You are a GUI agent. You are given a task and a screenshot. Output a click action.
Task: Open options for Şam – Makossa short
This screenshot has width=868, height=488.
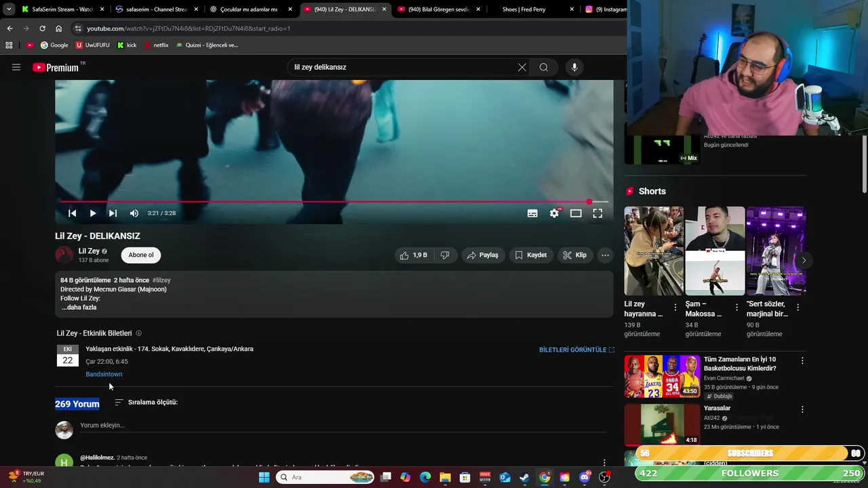[x=736, y=307]
